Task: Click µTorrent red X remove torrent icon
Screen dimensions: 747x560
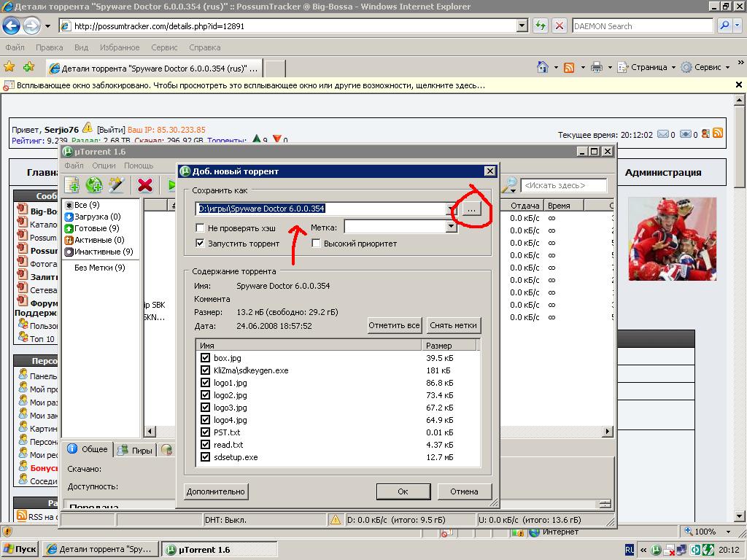Action: point(145,184)
